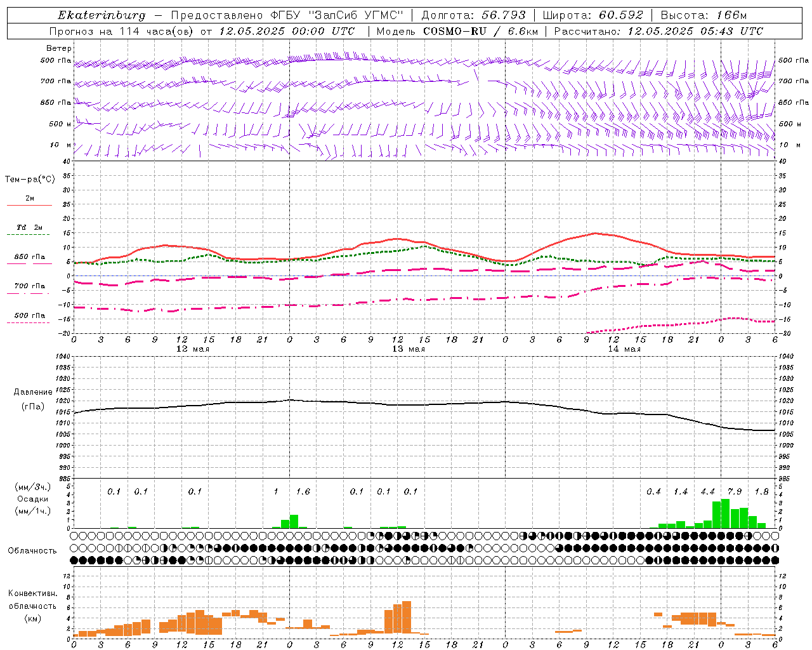Viewport: 812px width, 650px height.
Task: Click the '14 мая' date label
Action: (x=624, y=349)
